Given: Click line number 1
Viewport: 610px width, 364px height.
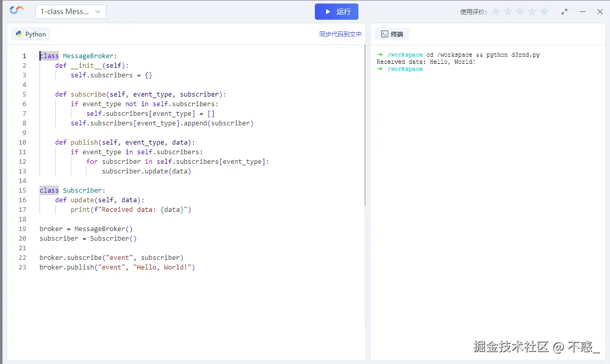Looking at the screenshot, I should pyautogui.click(x=24, y=56).
